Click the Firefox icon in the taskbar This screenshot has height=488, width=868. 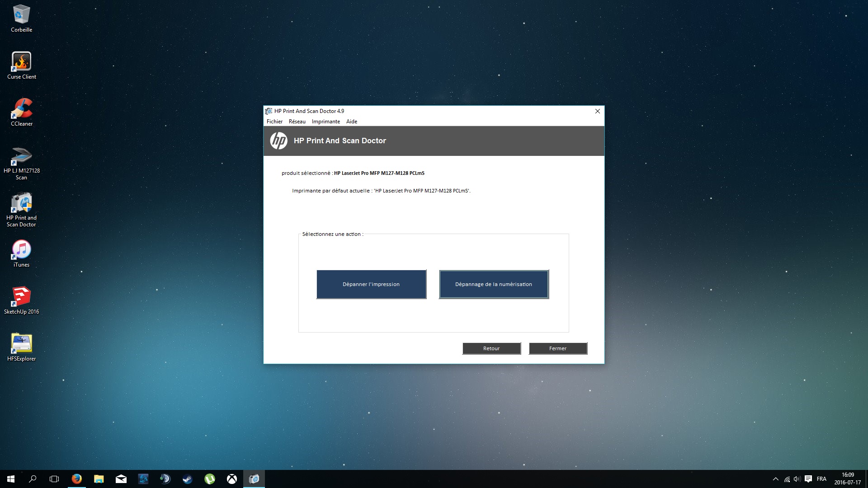click(77, 479)
